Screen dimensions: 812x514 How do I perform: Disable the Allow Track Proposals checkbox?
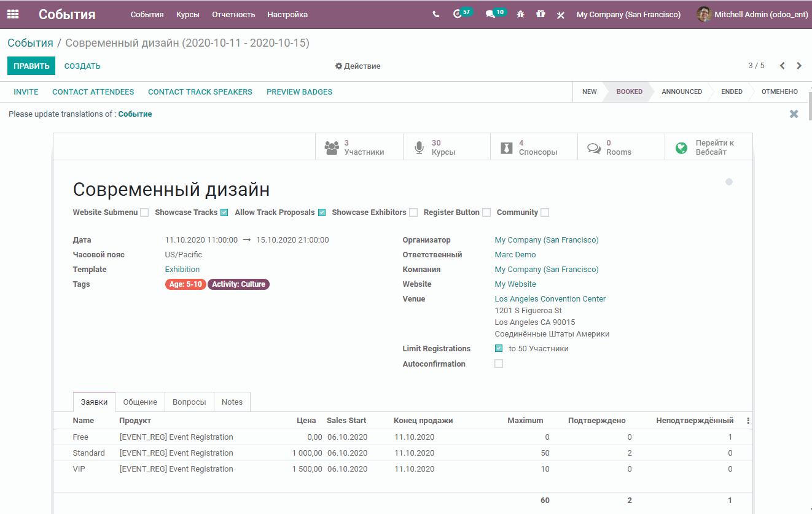(x=322, y=212)
